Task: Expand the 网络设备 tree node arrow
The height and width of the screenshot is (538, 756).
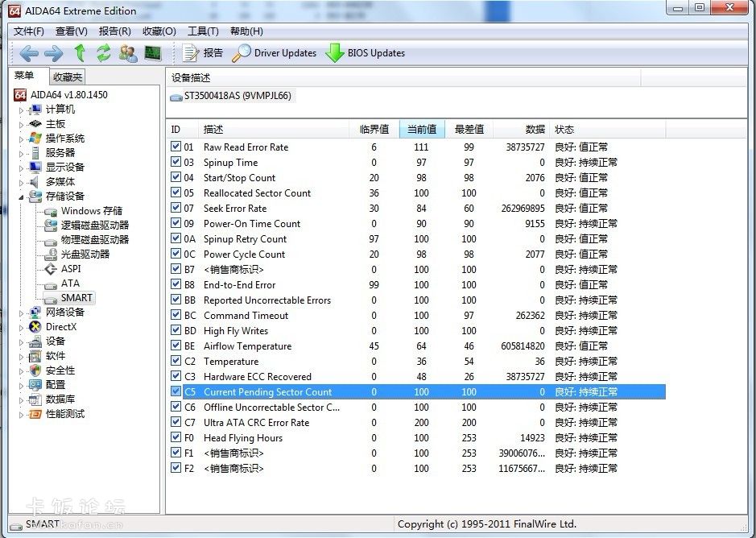Action: 21,312
